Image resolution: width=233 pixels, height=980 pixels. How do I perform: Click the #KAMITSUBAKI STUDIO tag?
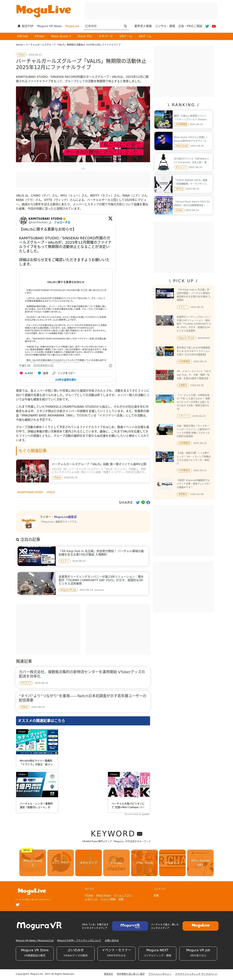[30, 492]
